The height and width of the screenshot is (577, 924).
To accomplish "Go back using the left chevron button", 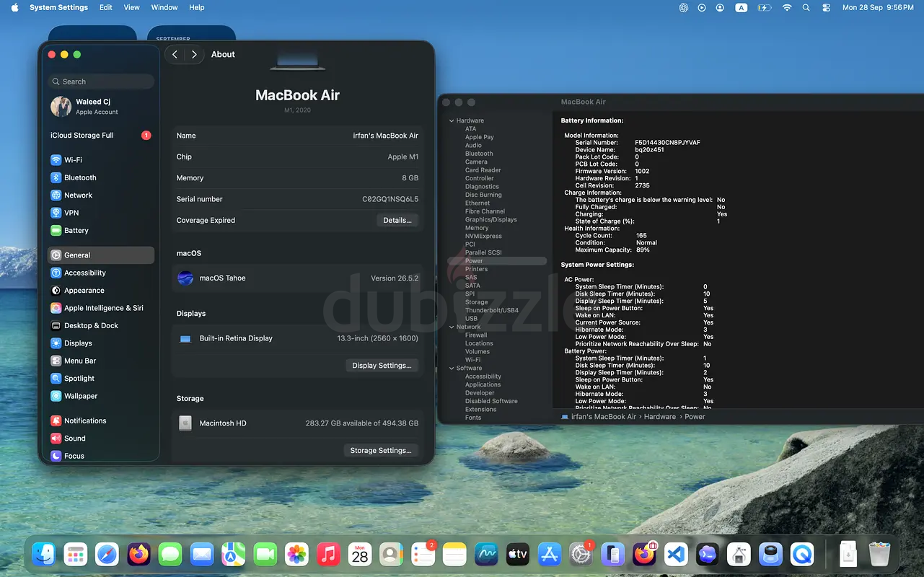I will [175, 54].
